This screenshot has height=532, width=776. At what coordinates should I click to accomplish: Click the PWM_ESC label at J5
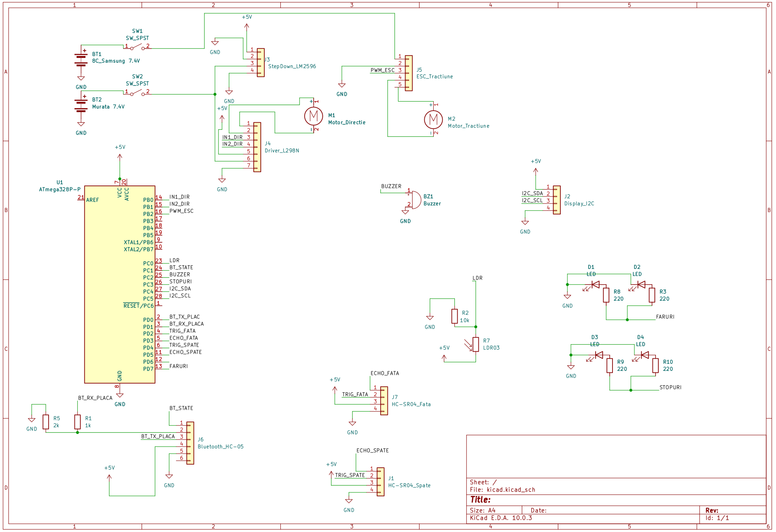tap(382, 71)
